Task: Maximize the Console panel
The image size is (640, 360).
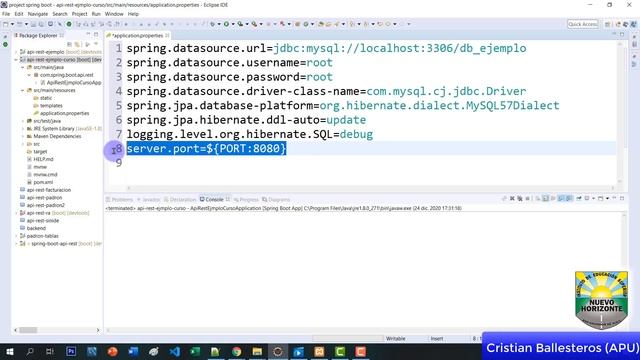Action: coord(622,198)
